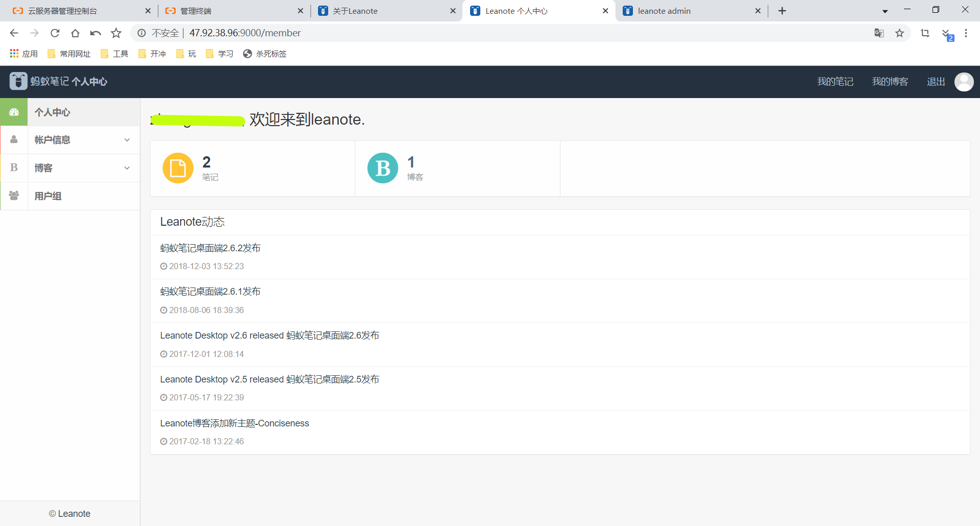Open the 工具 bookmark folder
The height and width of the screenshot is (526, 980).
pyautogui.click(x=115, y=54)
